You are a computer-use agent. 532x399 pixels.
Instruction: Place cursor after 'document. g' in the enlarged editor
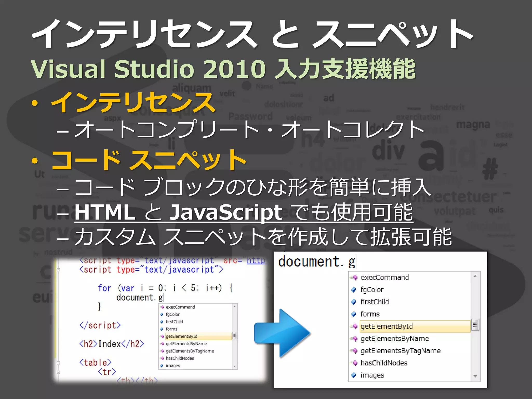(356, 261)
